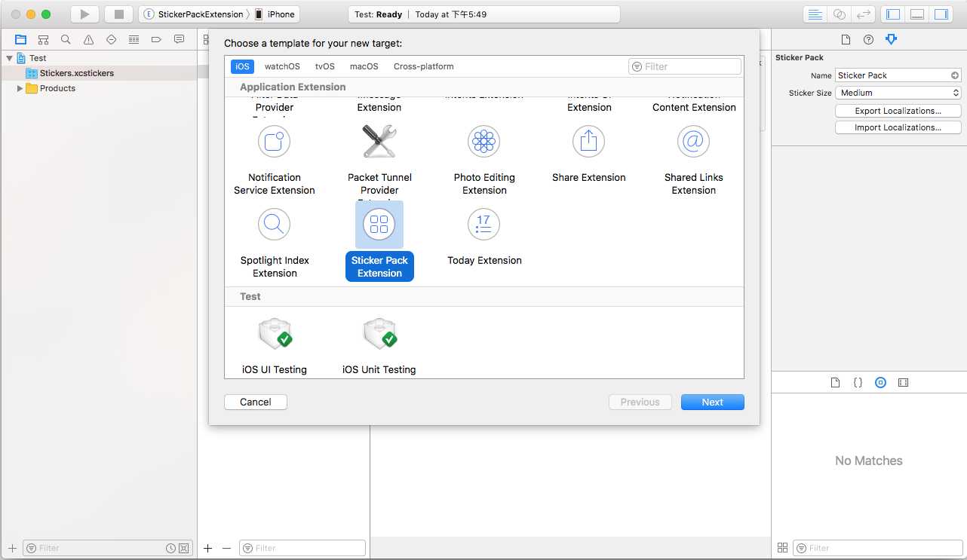Run the project with the play button
967x560 pixels.
coord(85,14)
